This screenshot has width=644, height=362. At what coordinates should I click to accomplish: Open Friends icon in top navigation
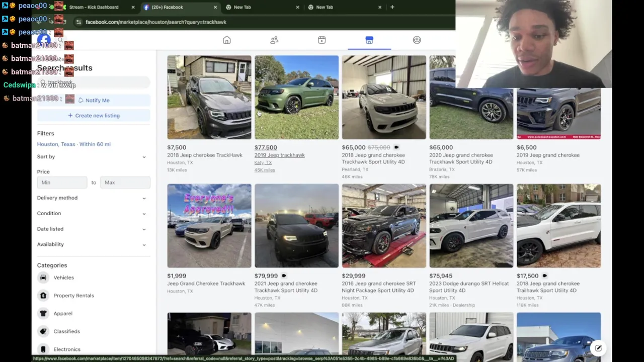pyautogui.click(x=274, y=40)
